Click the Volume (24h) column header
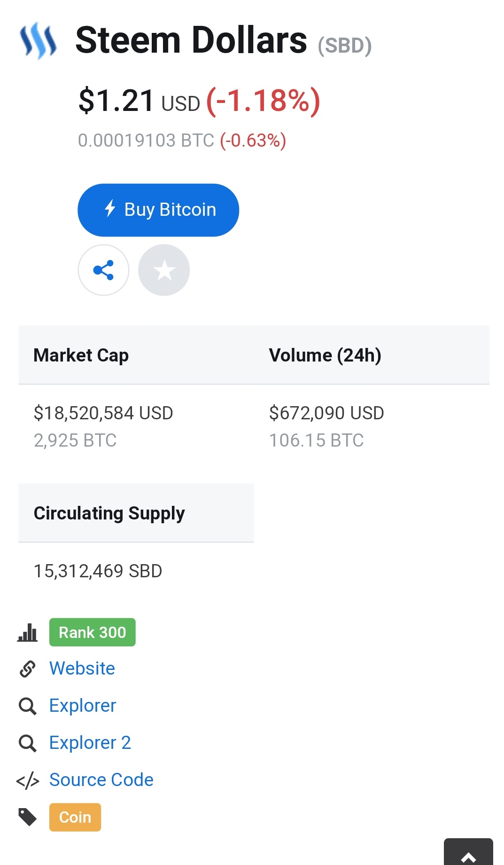The height and width of the screenshot is (865, 504). [x=325, y=355]
